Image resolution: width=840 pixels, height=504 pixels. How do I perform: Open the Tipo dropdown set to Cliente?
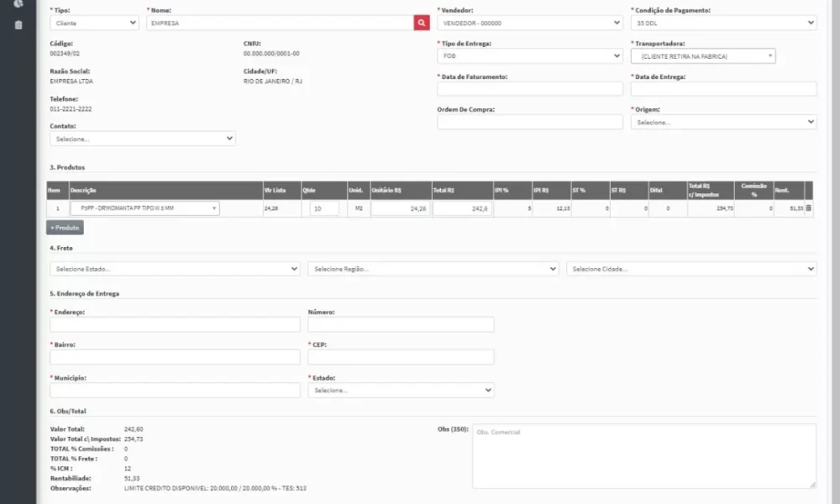point(94,23)
